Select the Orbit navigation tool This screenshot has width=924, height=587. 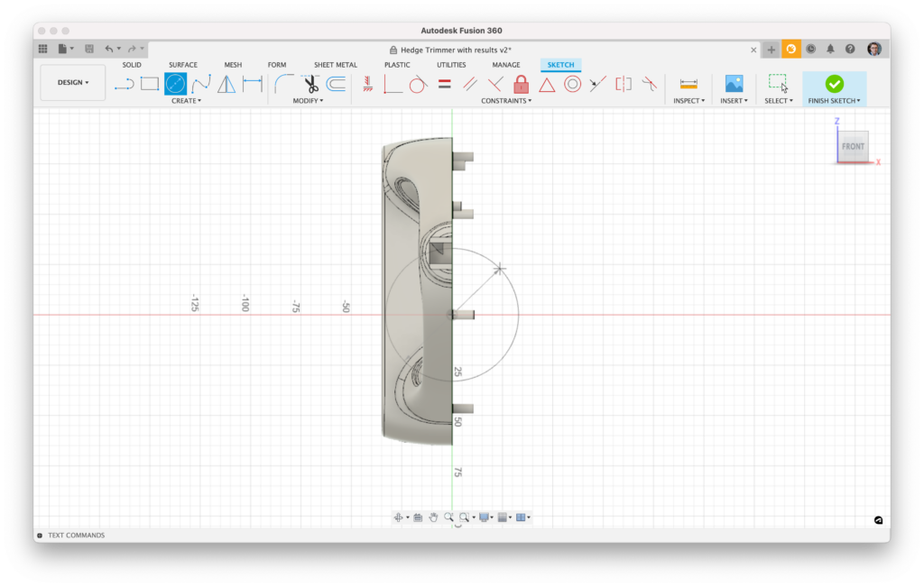click(398, 517)
